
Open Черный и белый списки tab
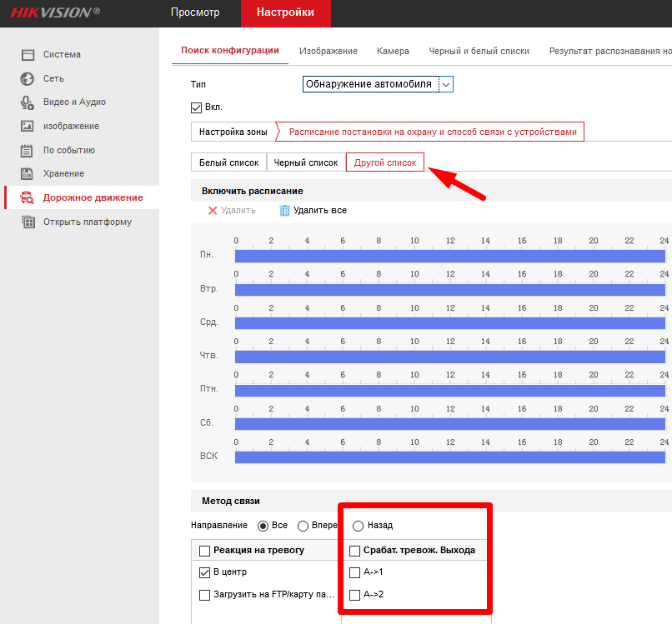click(479, 51)
